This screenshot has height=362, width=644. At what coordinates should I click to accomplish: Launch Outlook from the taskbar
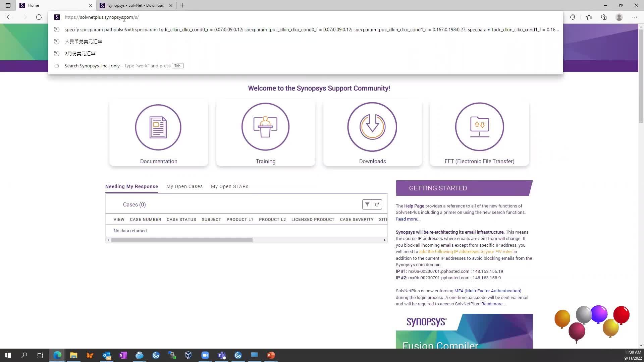[x=107, y=355]
